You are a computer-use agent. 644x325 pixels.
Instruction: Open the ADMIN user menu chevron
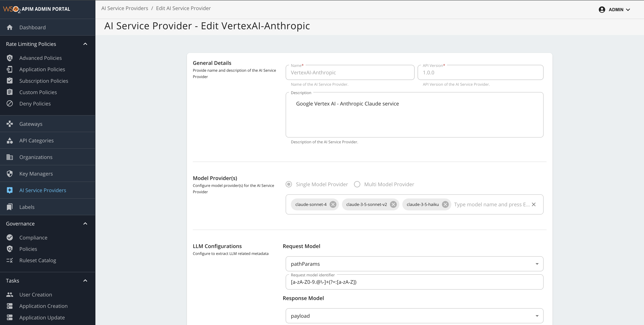click(x=628, y=10)
